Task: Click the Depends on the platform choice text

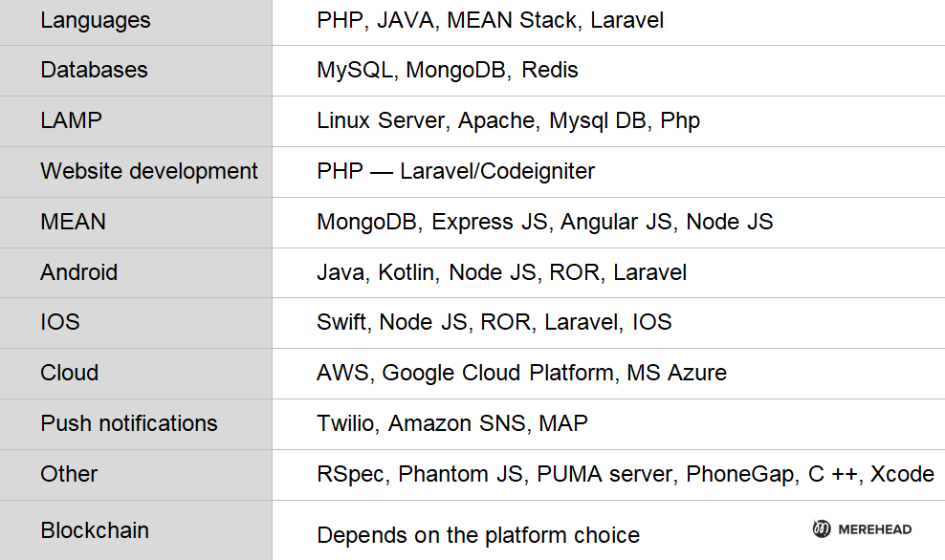Action: point(478,535)
